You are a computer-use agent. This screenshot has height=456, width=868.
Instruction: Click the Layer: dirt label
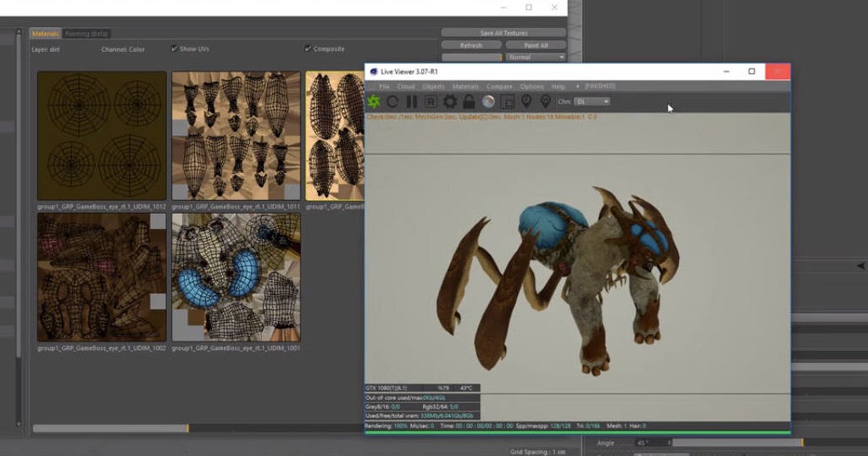click(46, 49)
